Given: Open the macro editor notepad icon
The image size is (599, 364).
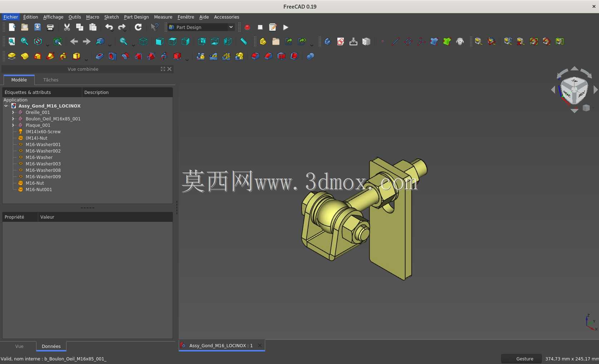Looking at the screenshot, I should click(x=273, y=27).
